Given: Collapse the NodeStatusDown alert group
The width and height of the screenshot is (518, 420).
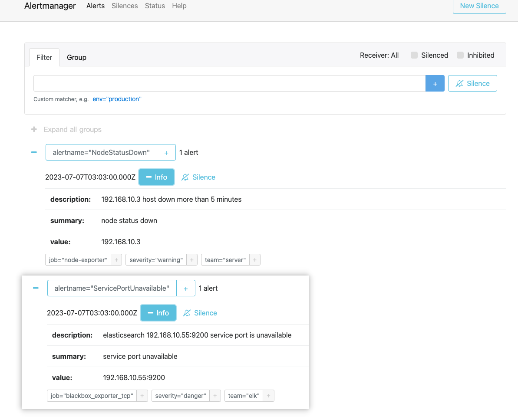Looking at the screenshot, I should 34,152.
